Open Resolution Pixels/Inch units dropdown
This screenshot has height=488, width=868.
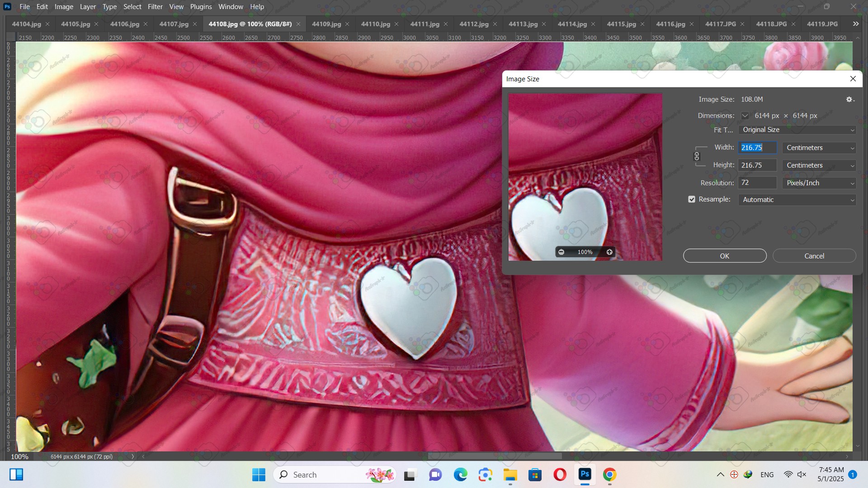tap(819, 183)
